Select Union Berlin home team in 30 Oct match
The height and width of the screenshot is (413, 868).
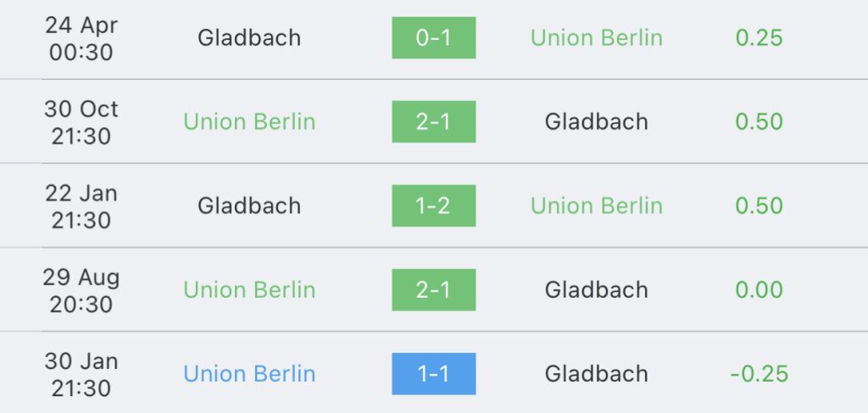tap(249, 122)
